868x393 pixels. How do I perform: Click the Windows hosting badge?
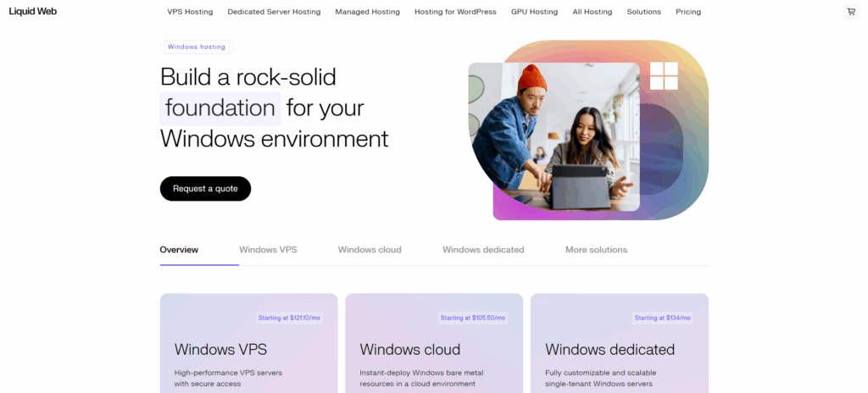coord(197,47)
